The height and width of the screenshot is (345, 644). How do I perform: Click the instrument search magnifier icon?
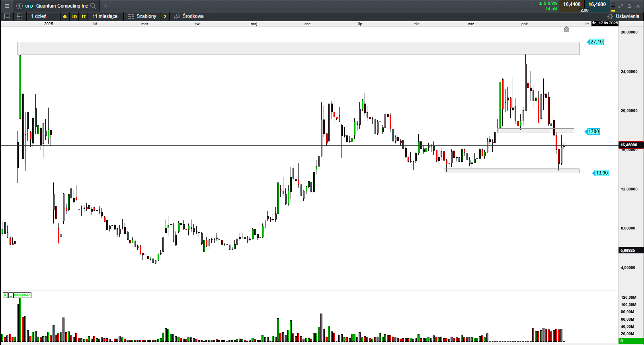(x=93, y=6)
